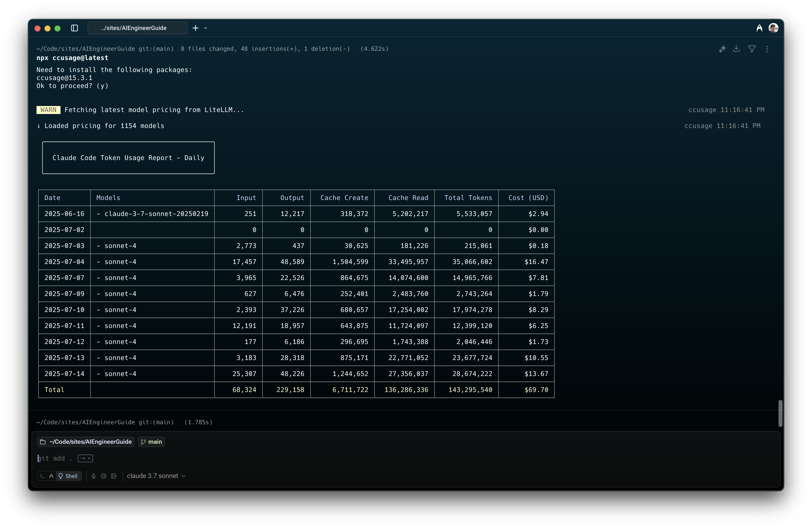Click the $2.94 cost value
812x528 pixels.
(x=538, y=214)
